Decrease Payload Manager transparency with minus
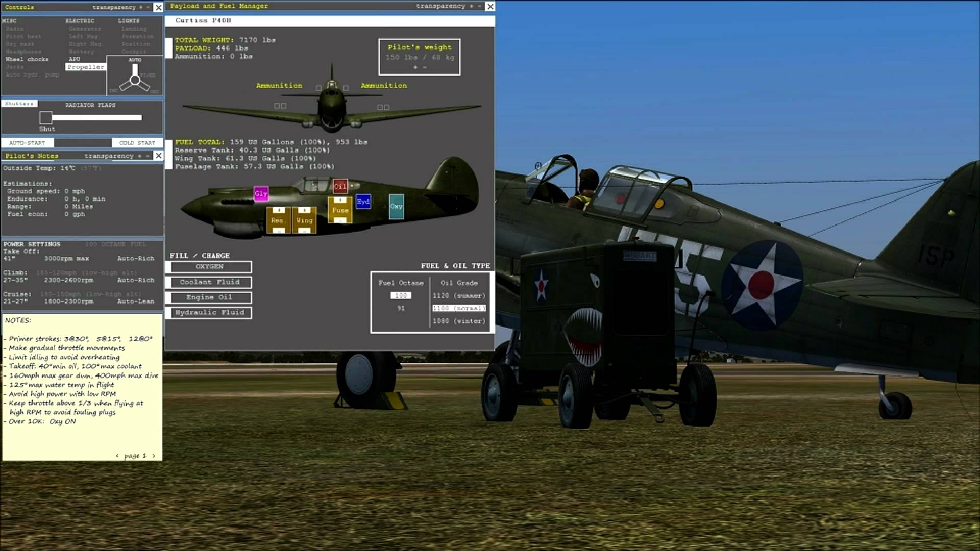The width and height of the screenshot is (980, 551). 479,6
